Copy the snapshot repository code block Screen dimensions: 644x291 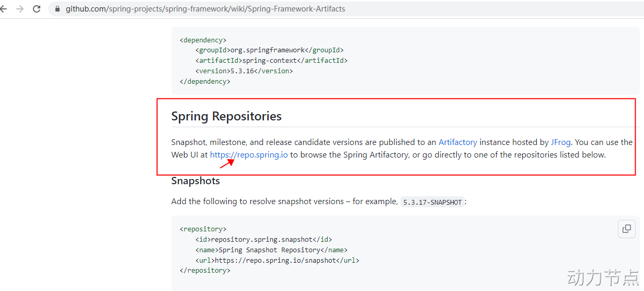tap(627, 229)
